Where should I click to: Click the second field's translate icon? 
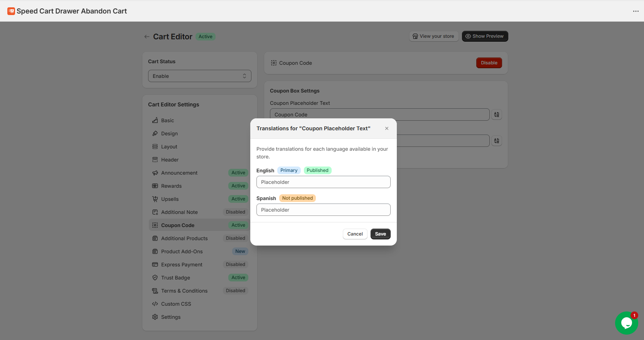(497, 141)
